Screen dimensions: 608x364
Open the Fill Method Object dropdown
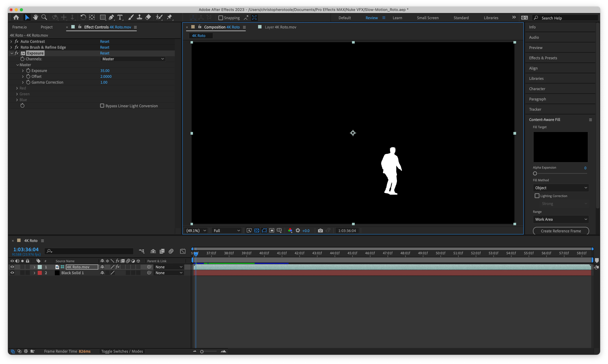coord(561,188)
